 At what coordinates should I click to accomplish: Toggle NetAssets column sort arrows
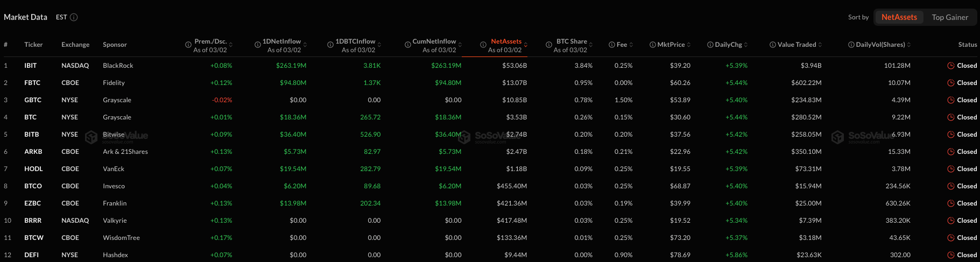tap(526, 45)
